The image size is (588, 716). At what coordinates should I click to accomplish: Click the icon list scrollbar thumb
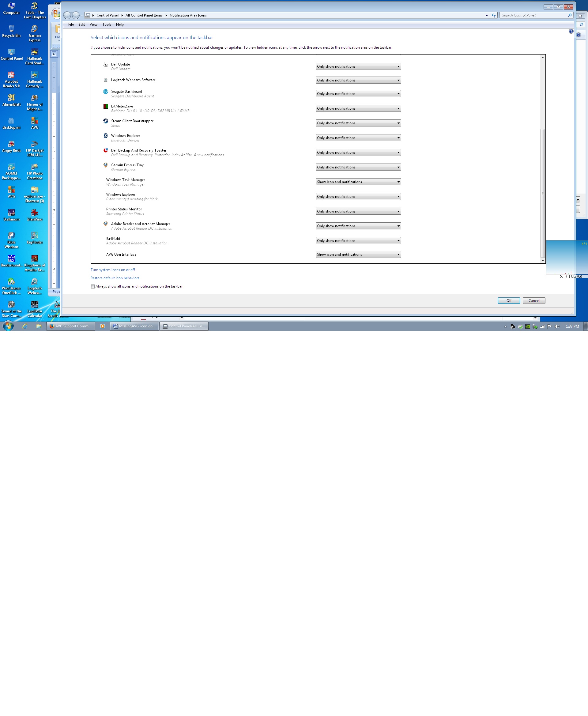click(543, 193)
